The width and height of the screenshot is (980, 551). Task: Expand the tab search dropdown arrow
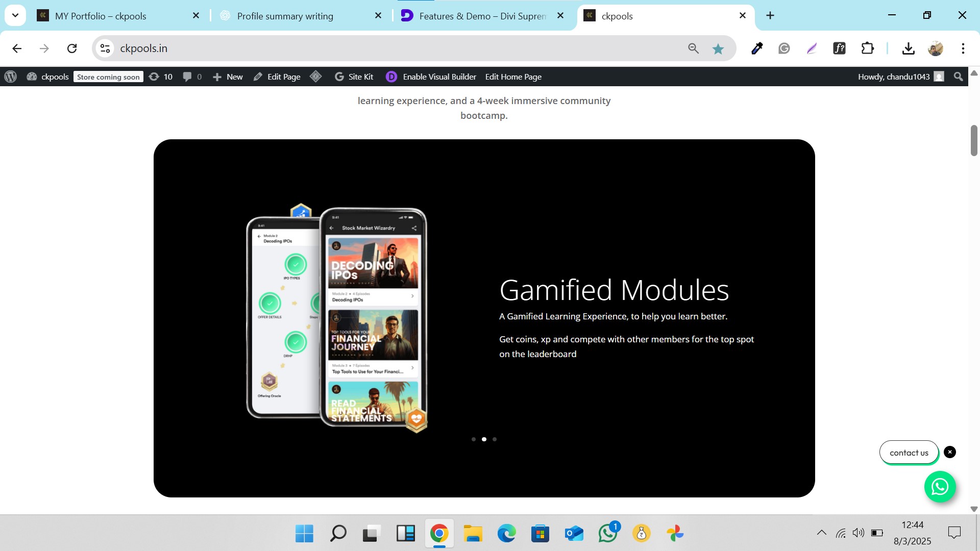[x=15, y=15]
